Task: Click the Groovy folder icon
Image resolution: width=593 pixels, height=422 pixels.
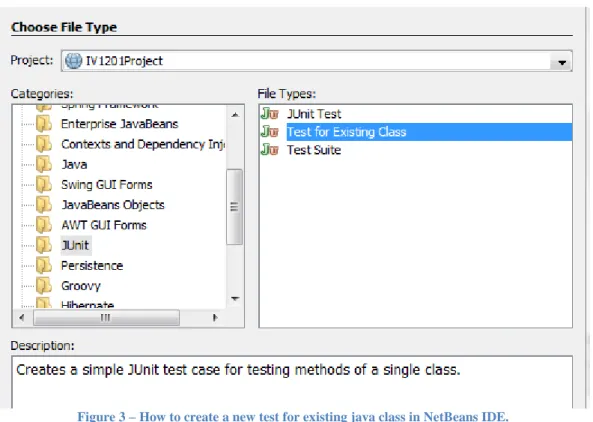Action: (x=44, y=285)
